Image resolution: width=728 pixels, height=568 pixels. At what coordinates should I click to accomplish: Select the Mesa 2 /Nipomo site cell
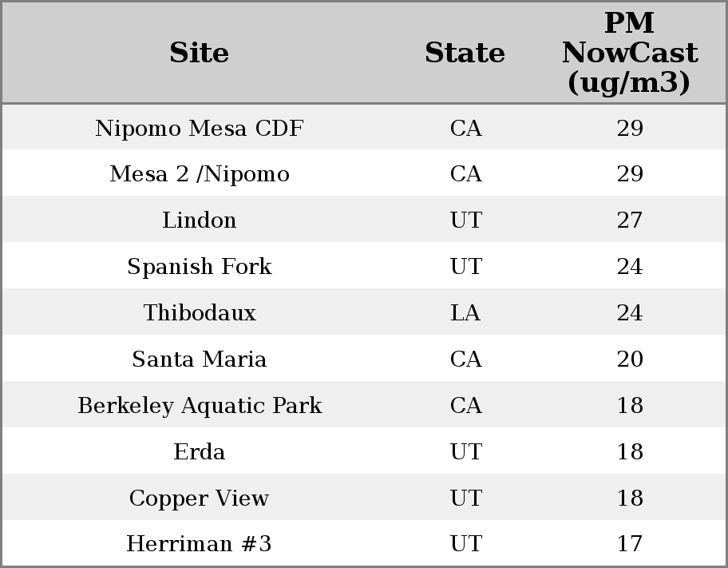tap(199, 174)
